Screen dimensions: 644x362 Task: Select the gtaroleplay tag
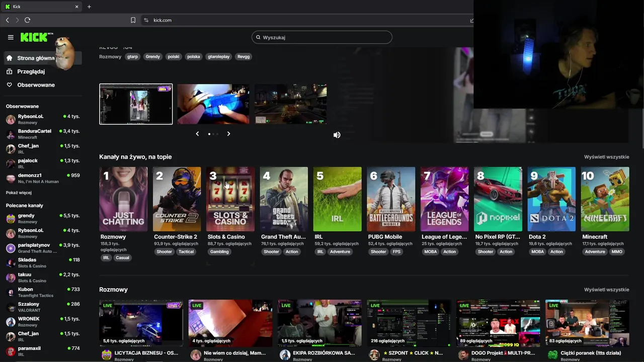[218, 57]
